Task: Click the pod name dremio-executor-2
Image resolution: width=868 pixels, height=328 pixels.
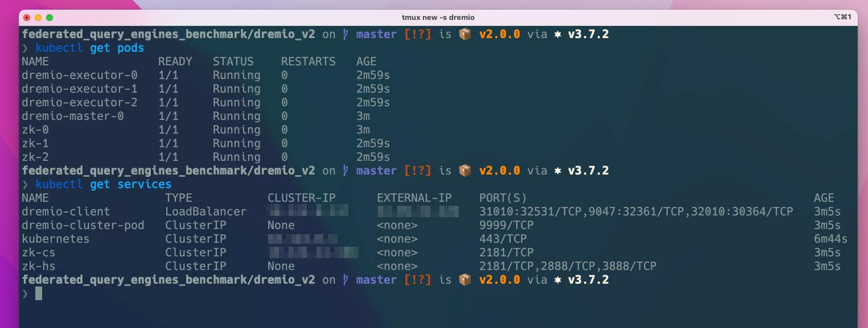Action: click(80, 102)
